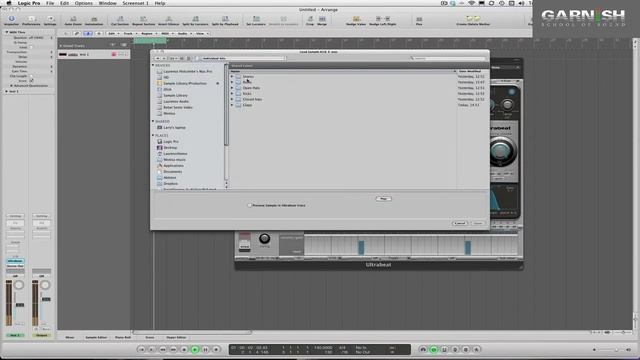Click the transport Go to Beginning button
This screenshot has width=640, height=360.
pos(141,349)
